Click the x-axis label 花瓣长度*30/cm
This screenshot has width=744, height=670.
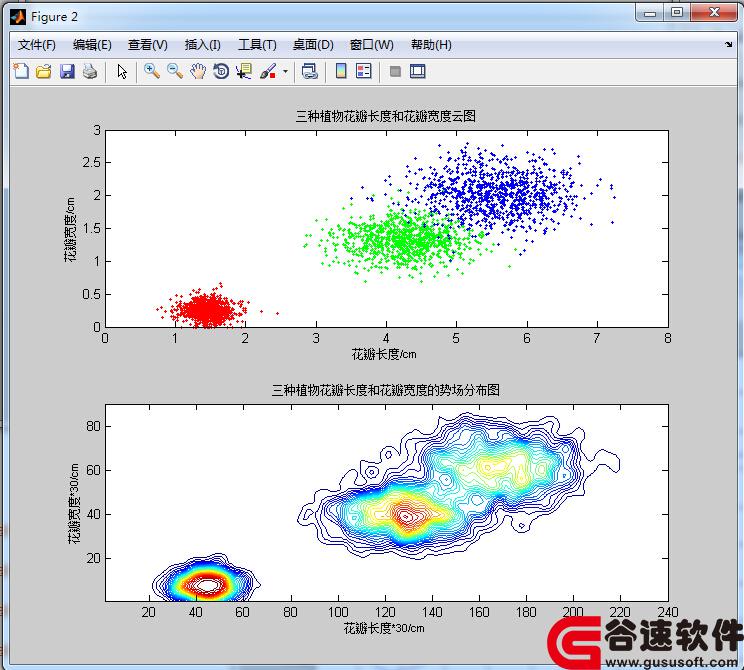[x=384, y=628]
